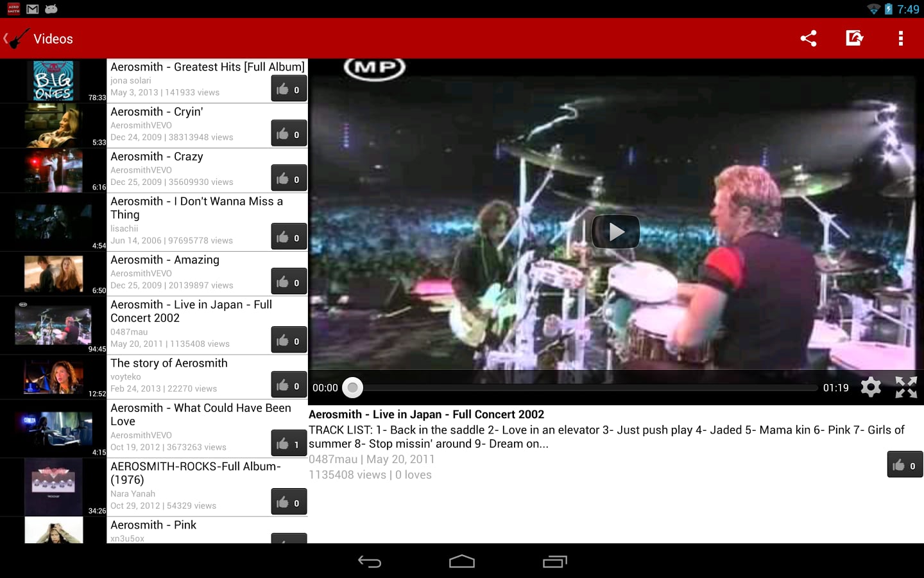The width and height of the screenshot is (924, 578).
Task: Select 'Aerosmith - Live in Japan' list title
Action: (x=191, y=311)
